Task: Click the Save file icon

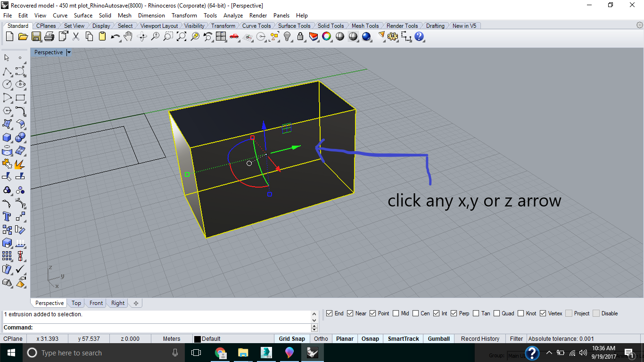Action: point(36,37)
